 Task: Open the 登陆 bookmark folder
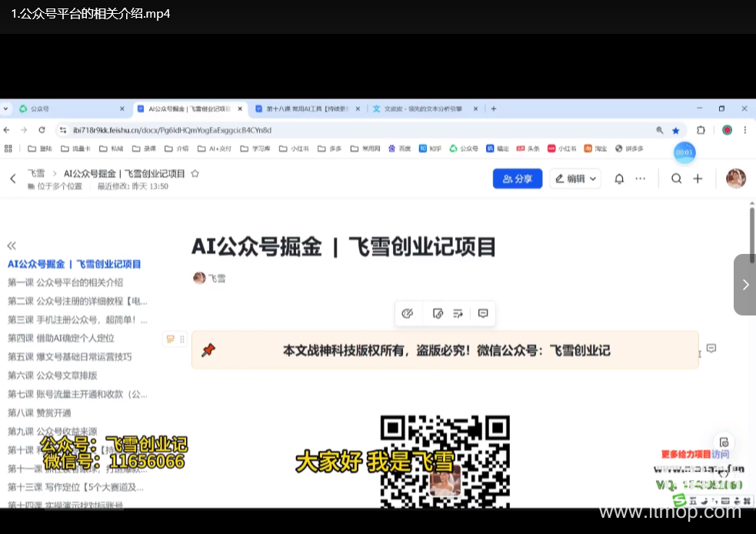39,149
